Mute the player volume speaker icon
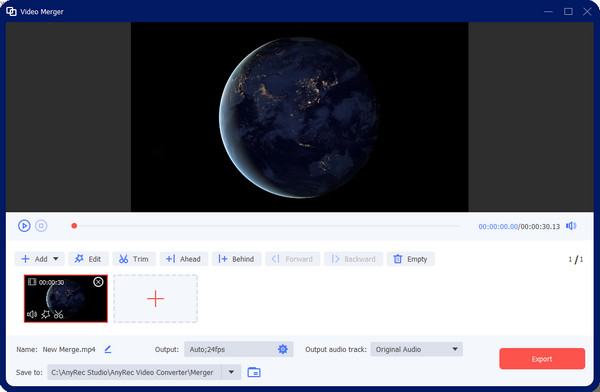 [x=571, y=226]
